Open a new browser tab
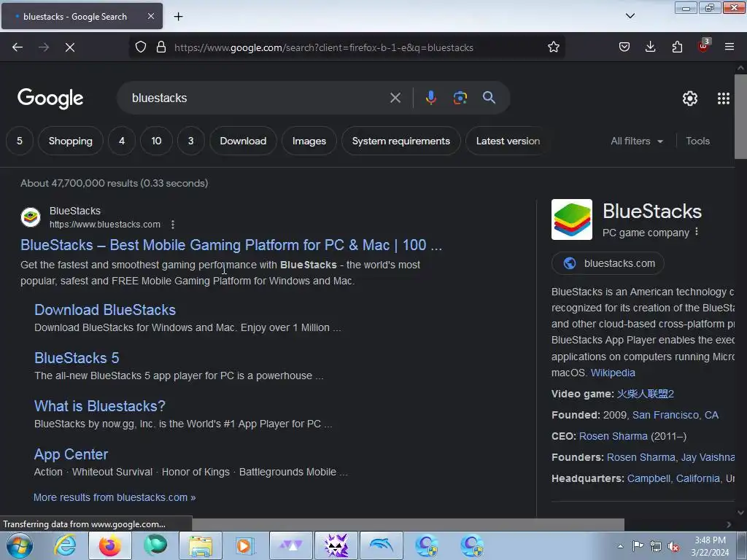Viewport: 747px width, 560px height. pyautogui.click(x=178, y=17)
